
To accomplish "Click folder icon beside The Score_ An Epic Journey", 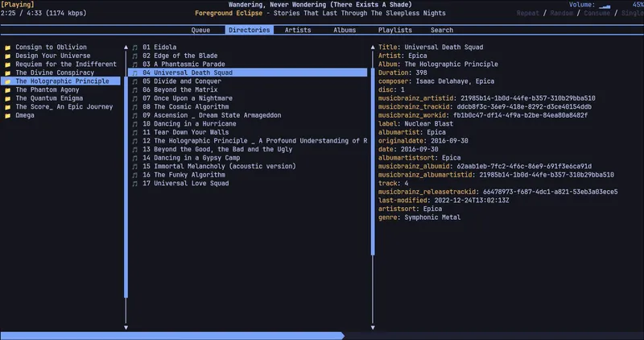I will 7,107.
